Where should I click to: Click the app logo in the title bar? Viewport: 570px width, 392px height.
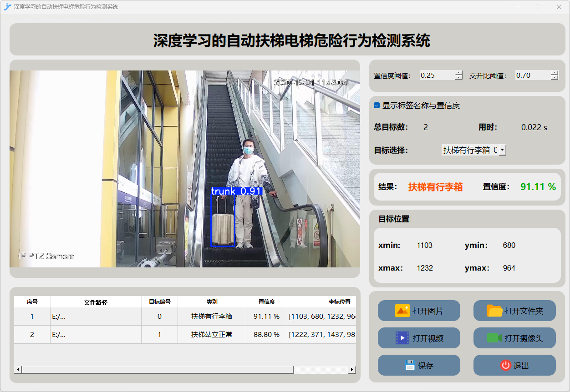coord(7,7)
